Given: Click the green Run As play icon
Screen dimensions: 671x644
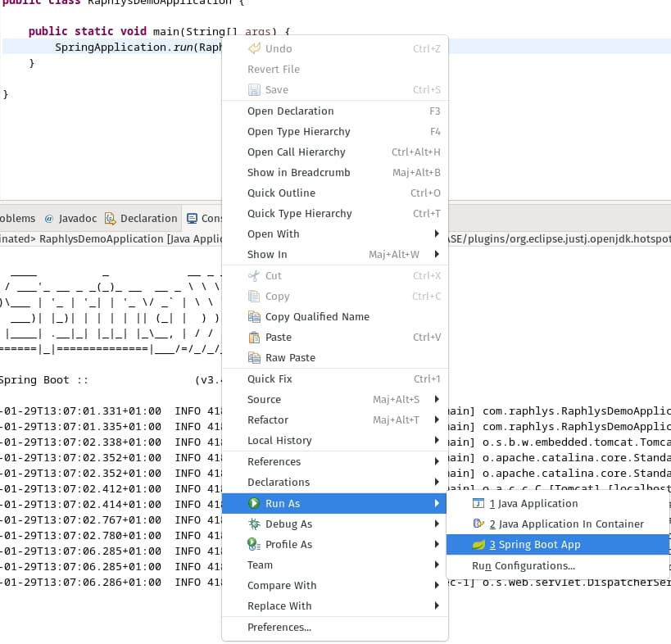Looking at the screenshot, I should click(255, 504).
